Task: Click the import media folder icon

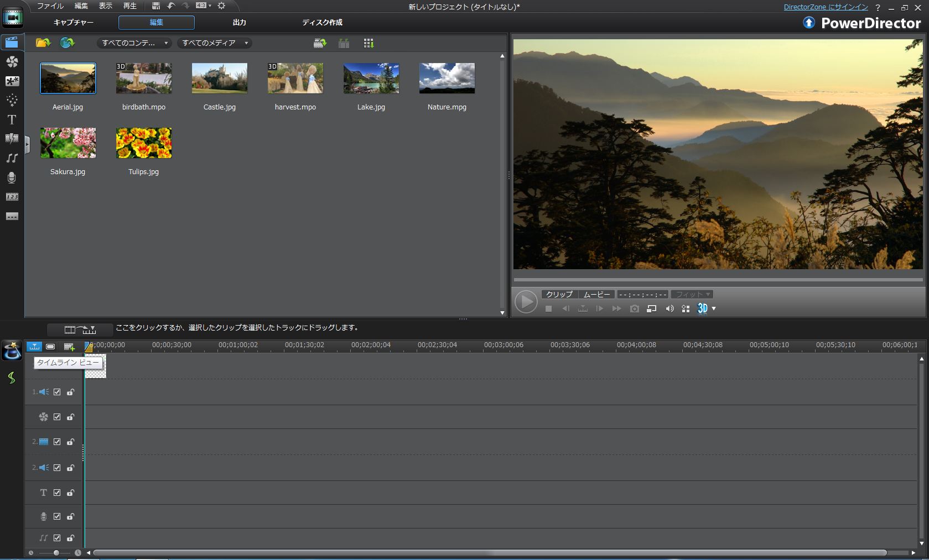Action: tap(43, 43)
